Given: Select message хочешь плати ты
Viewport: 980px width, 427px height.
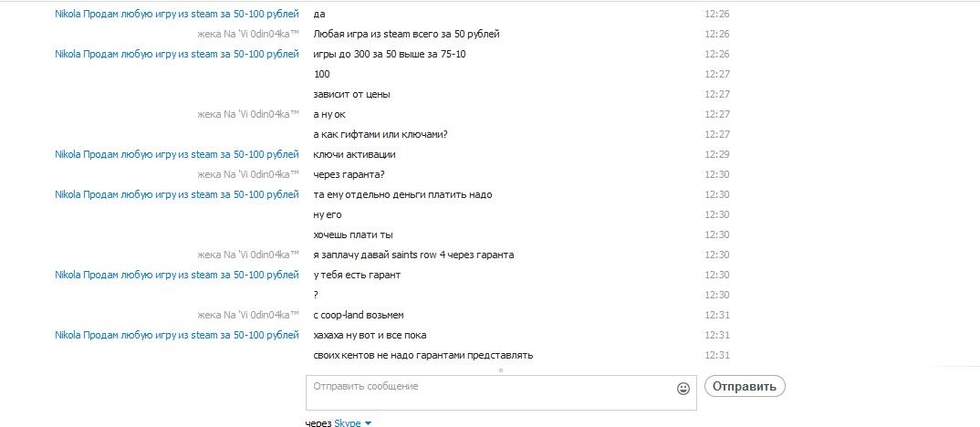Looking at the screenshot, I should click(353, 235).
